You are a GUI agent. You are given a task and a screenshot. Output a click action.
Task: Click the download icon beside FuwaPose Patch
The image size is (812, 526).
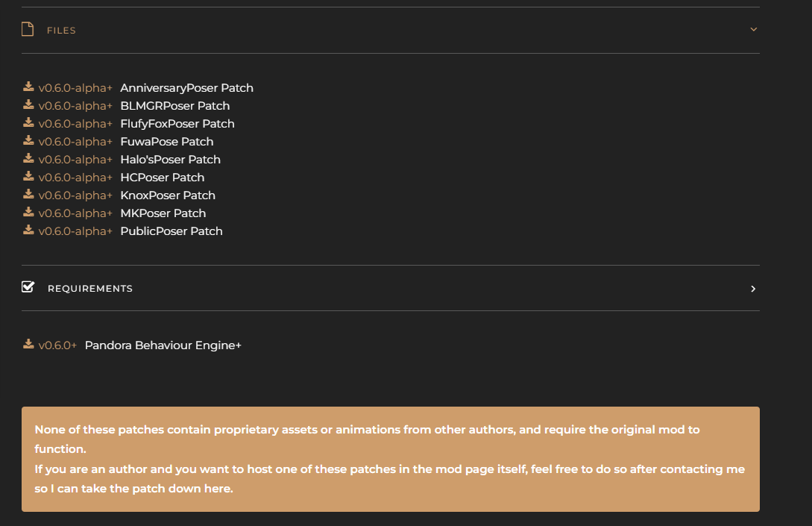(29, 141)
